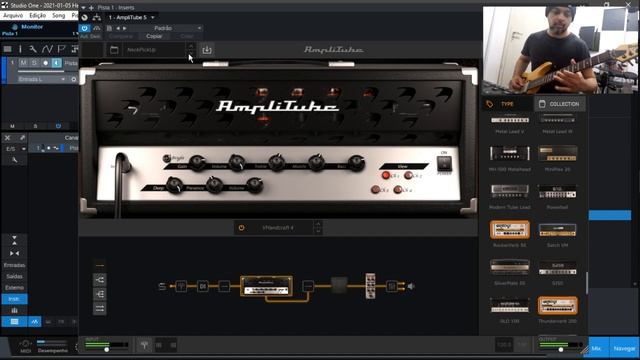
Task: Open the tuner button in AmpliTube footer
Action: [x=144, y=345]
